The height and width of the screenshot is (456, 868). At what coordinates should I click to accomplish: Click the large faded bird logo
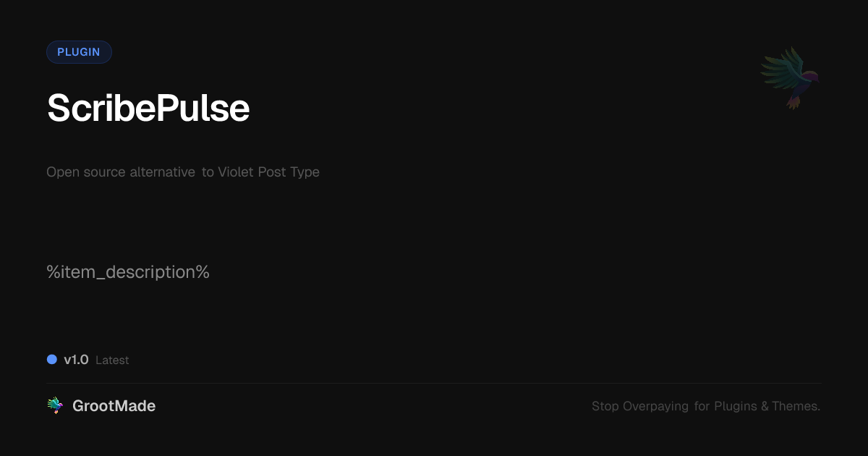pos(791,77)
